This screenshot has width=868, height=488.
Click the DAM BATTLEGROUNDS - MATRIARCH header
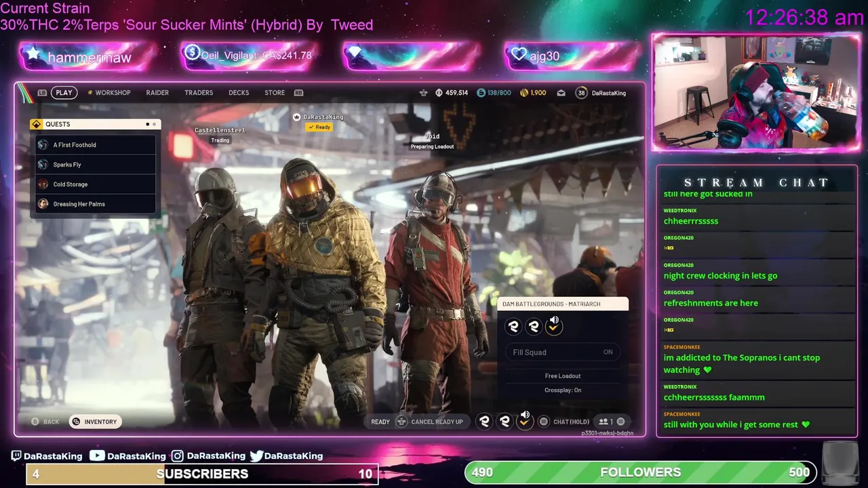(563, 304)
